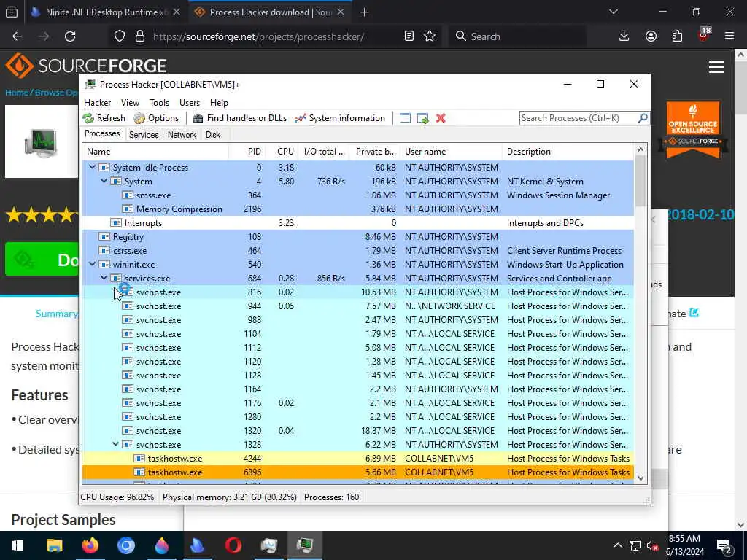The image size is (747, 560).
Task: Click Find handles or DLLs
Action: pos(239,118)
